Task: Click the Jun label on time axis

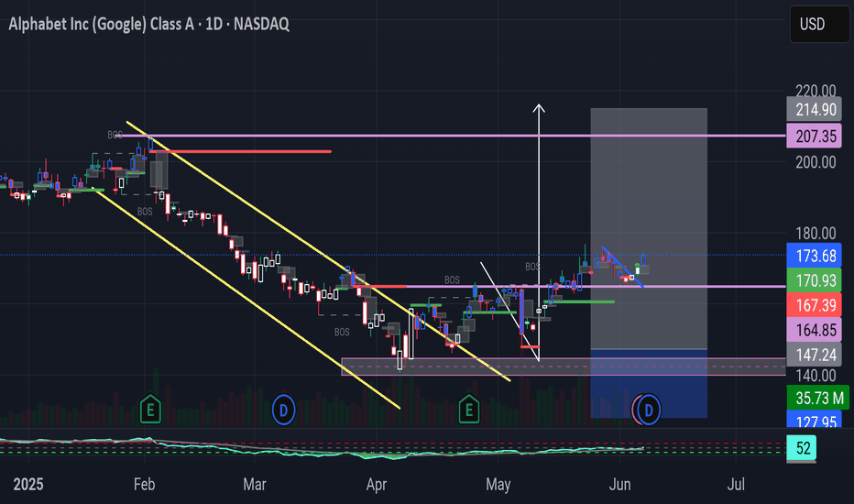Action: pyautogui.click(x=619, y=484)
